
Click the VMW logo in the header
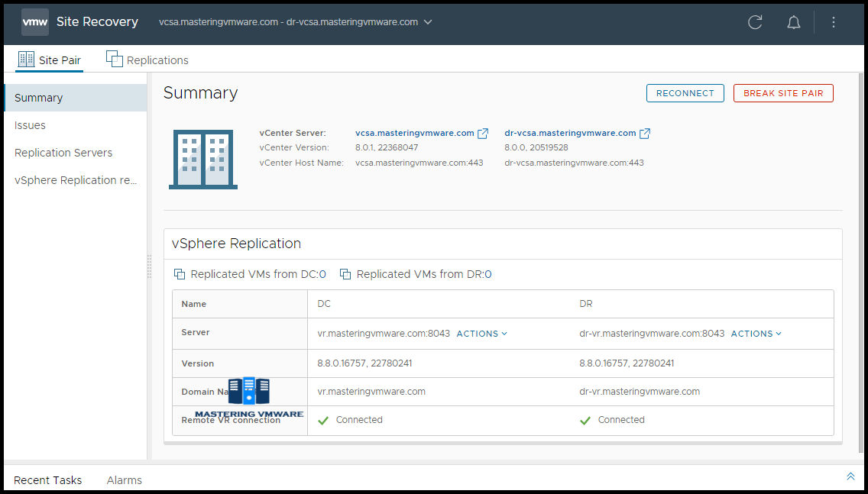[x=34, y=21]
